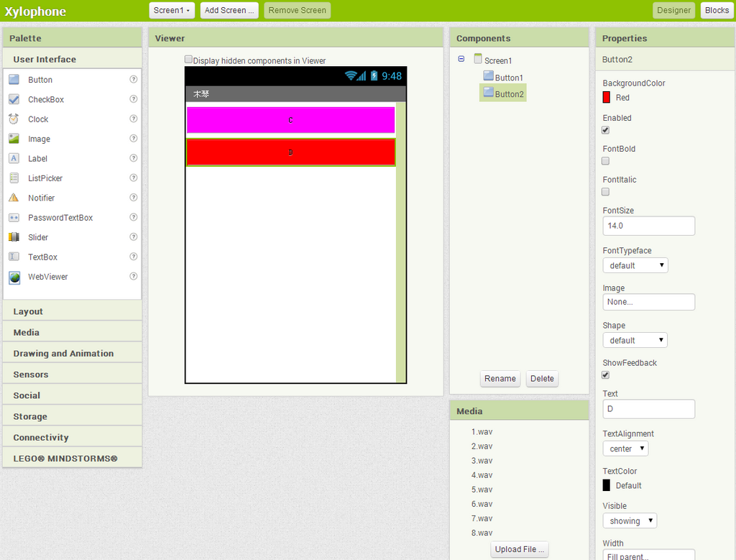The height and width of the screenshot is (560, 736).
Task: Open the FontTypeface dropdown
Action: (635, 265)
